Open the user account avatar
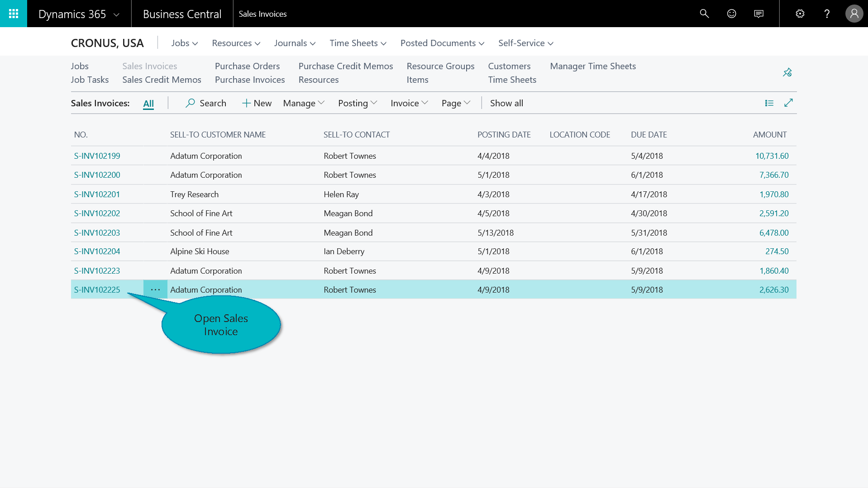 (854, 14)
